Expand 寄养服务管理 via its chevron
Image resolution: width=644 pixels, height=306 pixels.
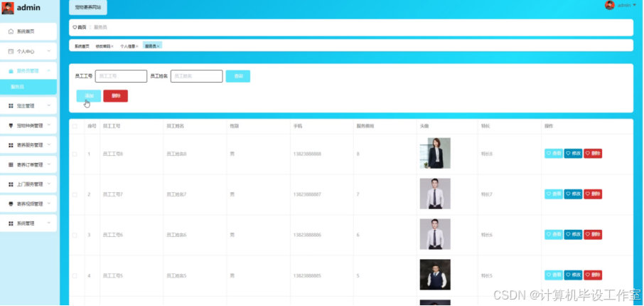pos(49,144)
